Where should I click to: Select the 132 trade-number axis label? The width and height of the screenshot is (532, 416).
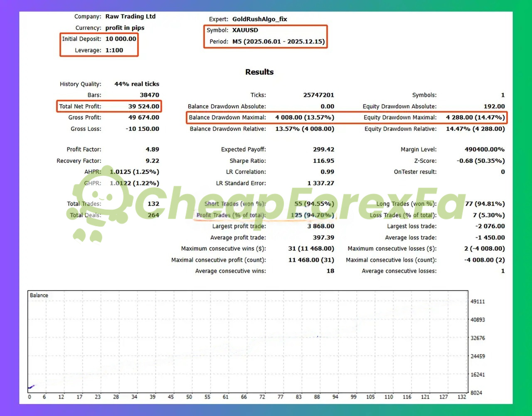tap(462, 397)
